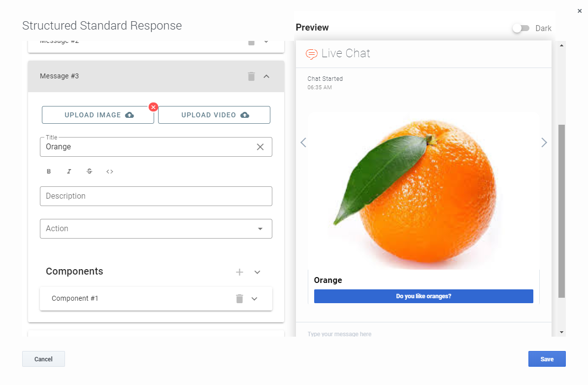Go to next carousel message in preview
Viewport: 588px width, 385px height.
[x=544, y=142]
